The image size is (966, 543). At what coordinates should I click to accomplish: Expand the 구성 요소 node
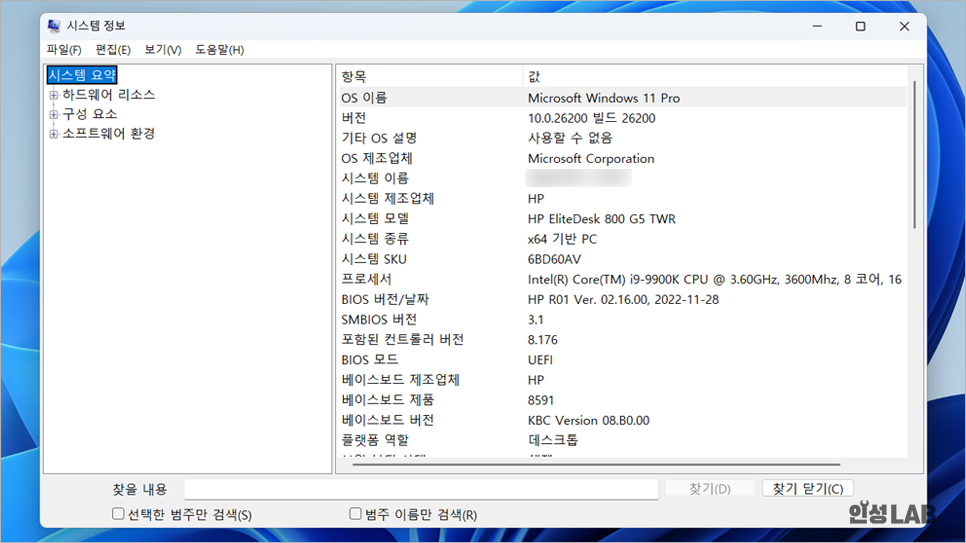point(54,115)
